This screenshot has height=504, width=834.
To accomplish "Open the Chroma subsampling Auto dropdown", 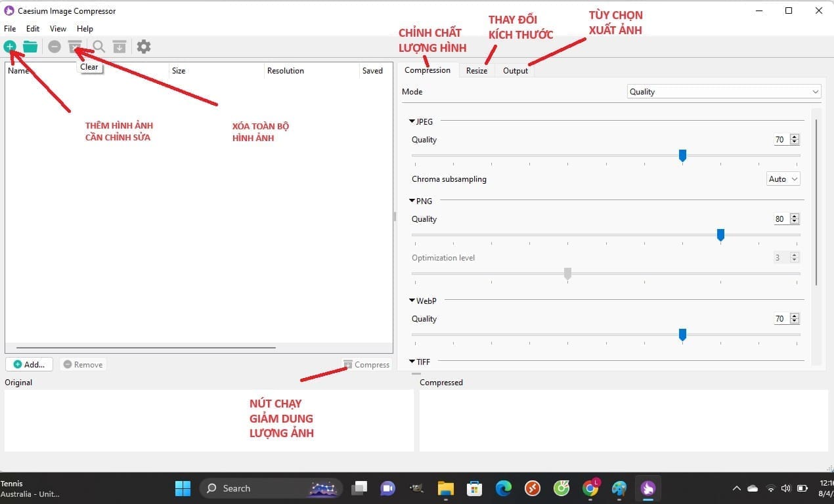I will point(784,179).
